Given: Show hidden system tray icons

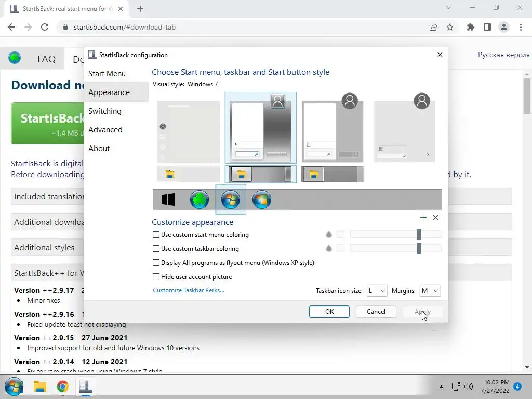Looking at the screenshot, I should 441,387.
